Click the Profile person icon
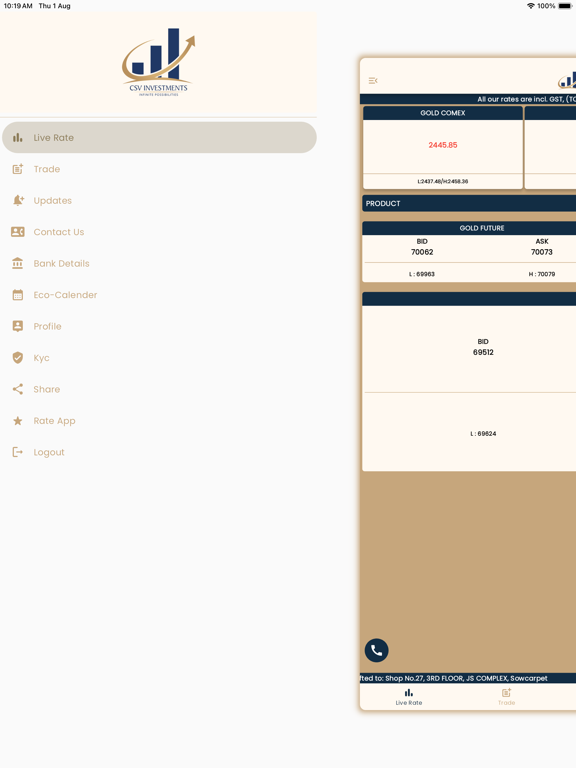 coord(18,326)
